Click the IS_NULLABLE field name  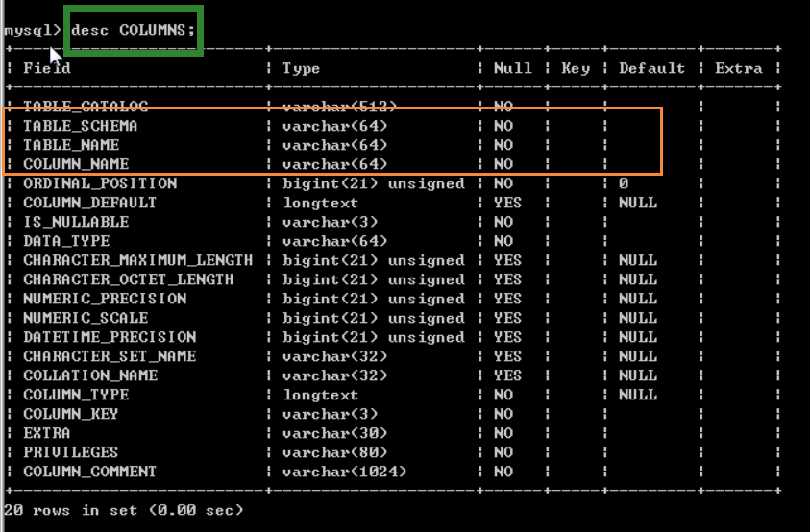76,222
